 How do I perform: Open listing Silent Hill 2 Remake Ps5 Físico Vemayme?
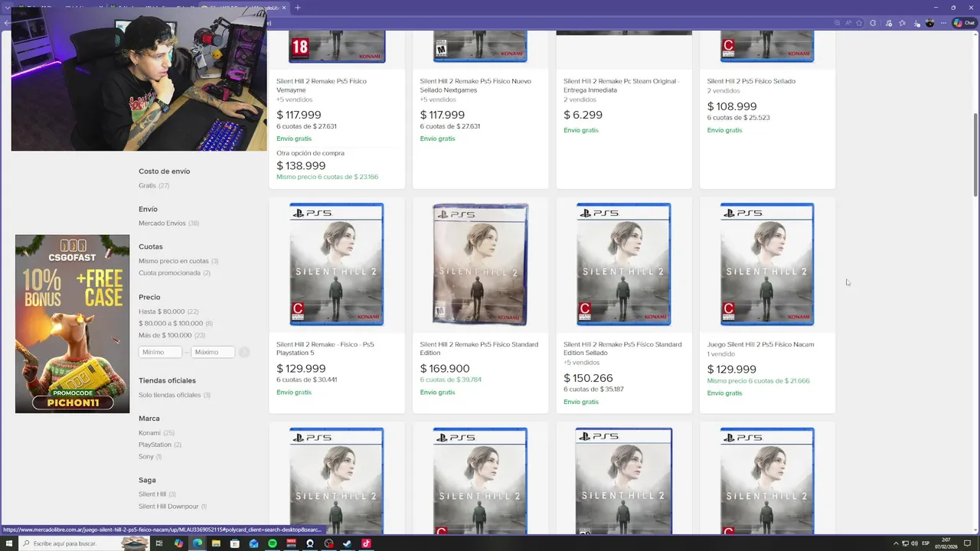(322, 85)
